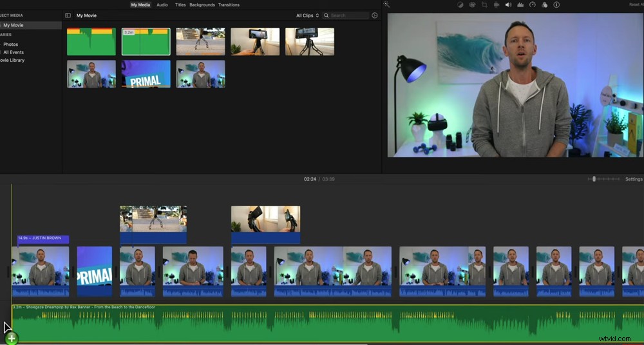The image size is (644, 345).
Task: Click the viewer video preview
Action: 515,85
